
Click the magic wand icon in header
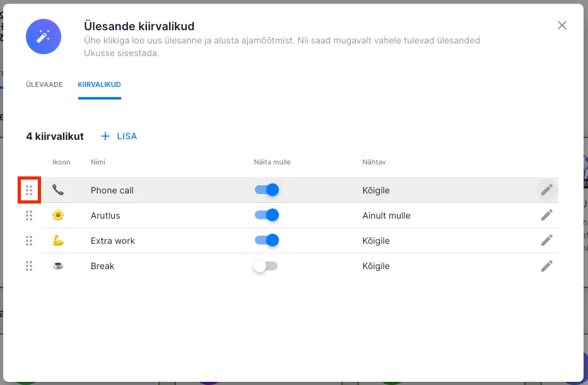point(44,37)
